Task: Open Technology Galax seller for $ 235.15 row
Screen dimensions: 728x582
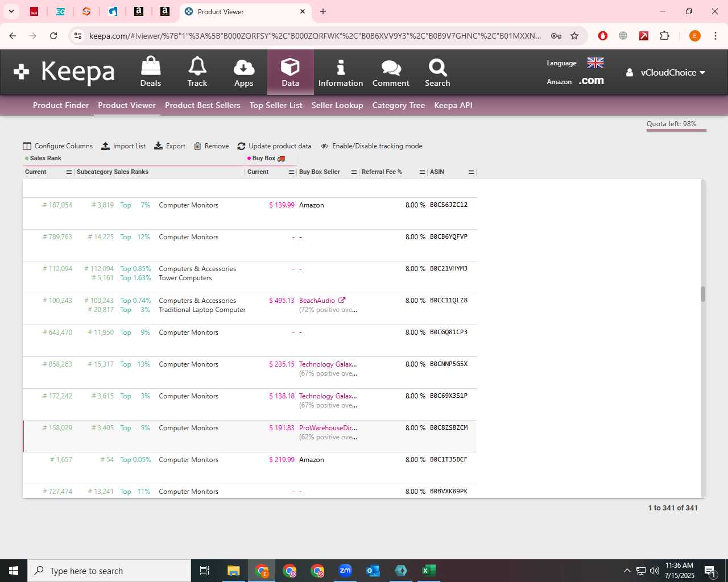Action: (328, 364)
